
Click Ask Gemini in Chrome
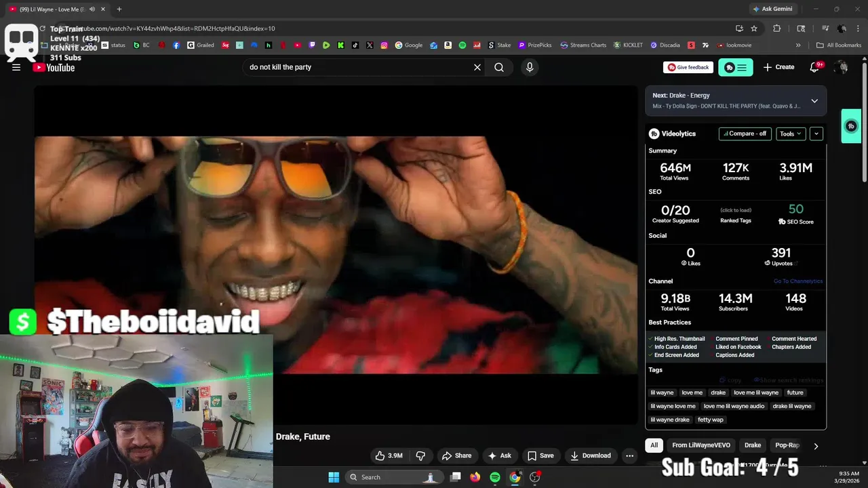point(772,9)
